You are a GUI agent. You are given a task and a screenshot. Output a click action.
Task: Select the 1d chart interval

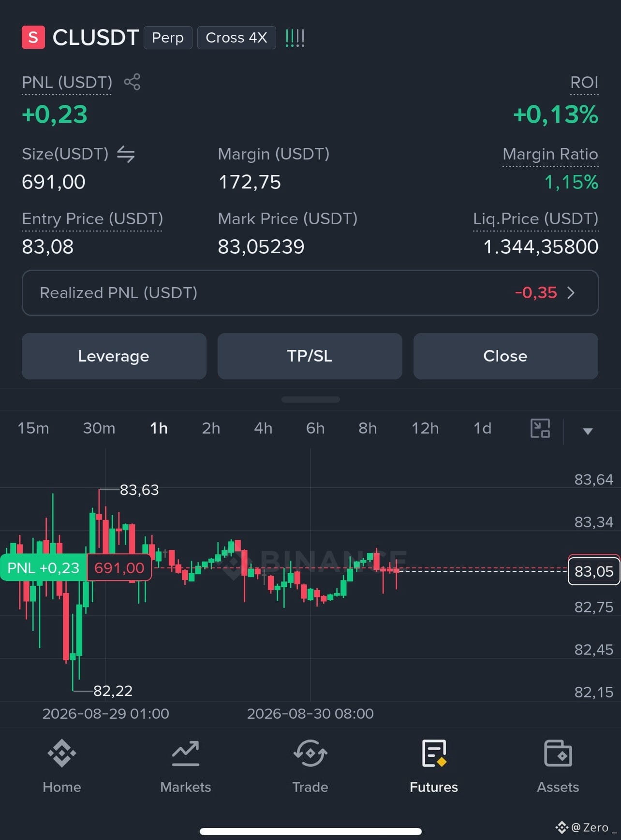pos(482,428)
